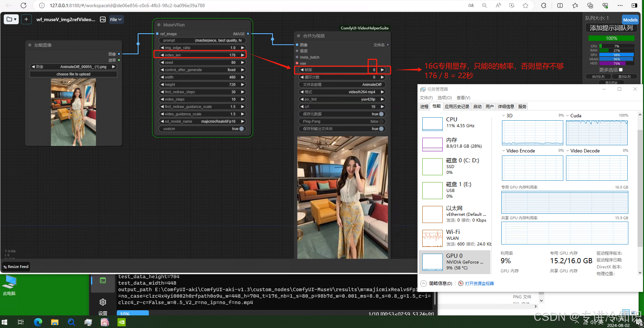Viewport: 644px width, 328px height.
Task: Toggle the 更多选项 checkbox
Action: point(621,70)
